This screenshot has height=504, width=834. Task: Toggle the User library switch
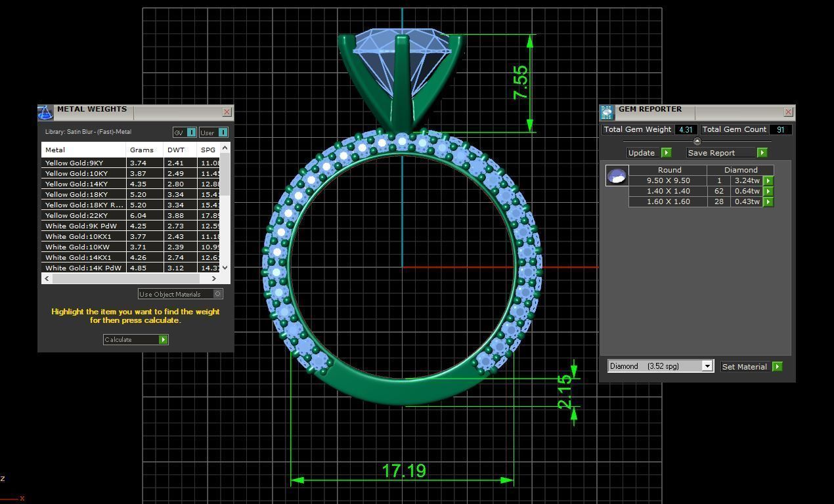[x=213, y=132]
